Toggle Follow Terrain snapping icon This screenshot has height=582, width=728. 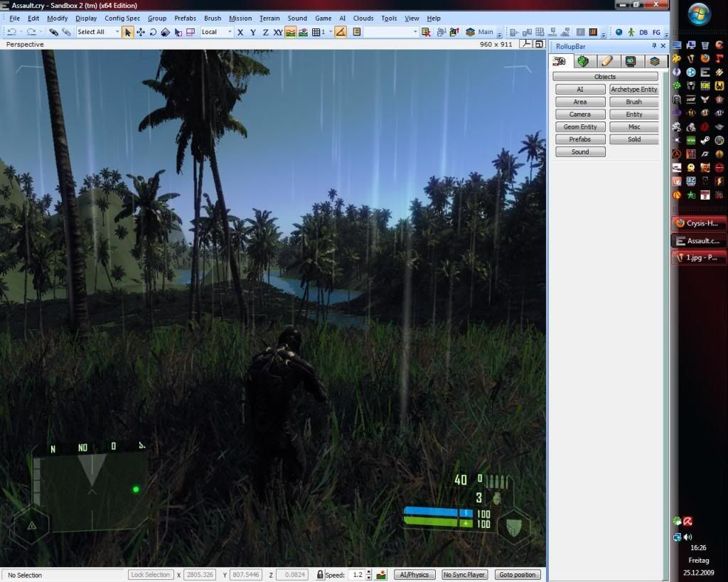pyautogui.click(x=291, y=32)
